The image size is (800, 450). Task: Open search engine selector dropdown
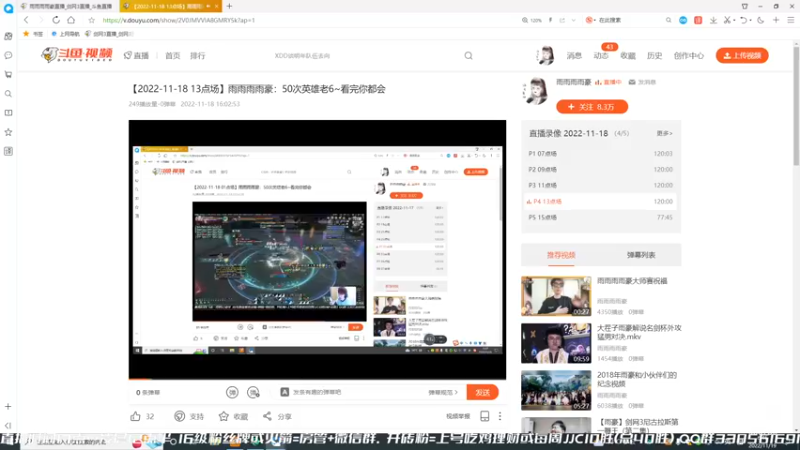pyautogui.click(x=590, y=20)
